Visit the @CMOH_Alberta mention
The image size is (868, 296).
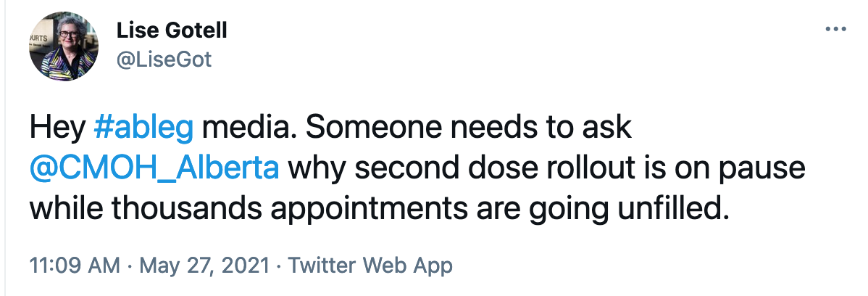[154, 168]
